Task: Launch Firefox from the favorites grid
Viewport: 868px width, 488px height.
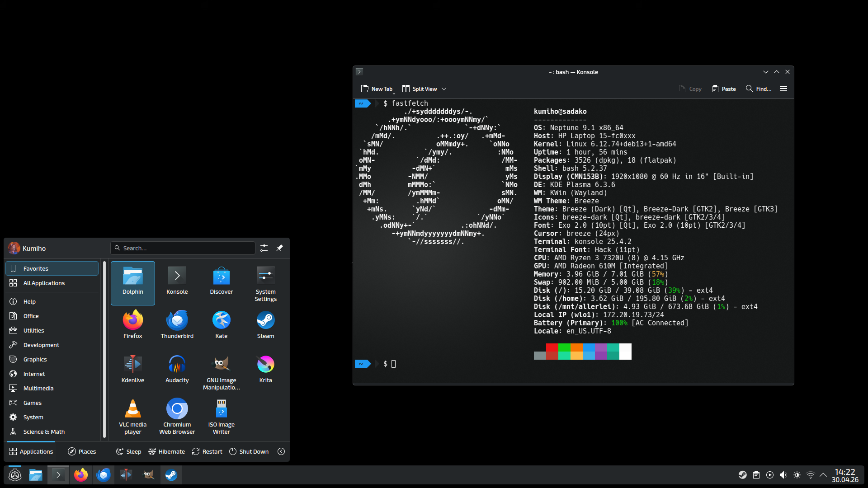Action: [132, 327]
